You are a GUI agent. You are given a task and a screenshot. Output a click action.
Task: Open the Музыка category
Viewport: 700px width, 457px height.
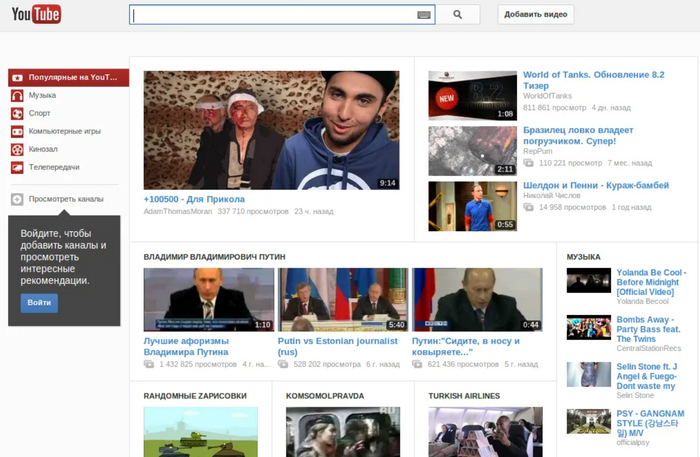tap(42, 96)
